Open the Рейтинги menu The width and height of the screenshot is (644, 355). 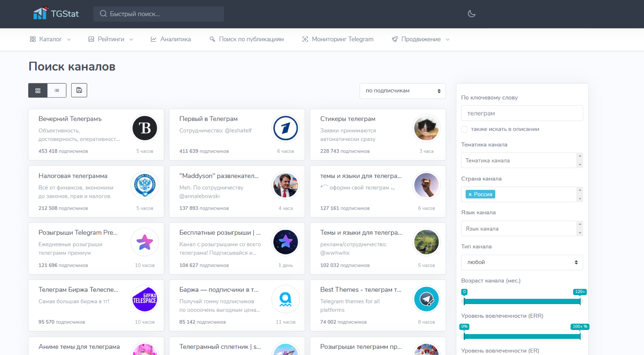(x=111, y=39)
